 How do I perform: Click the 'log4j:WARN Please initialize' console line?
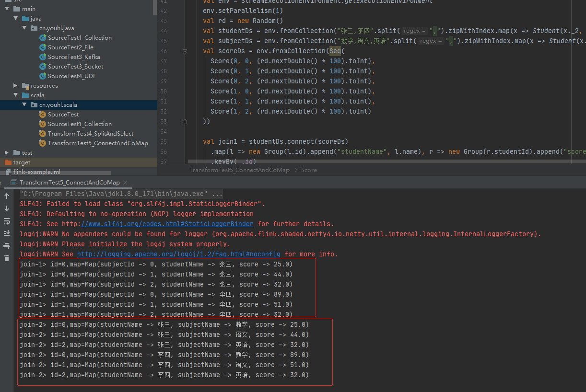(x=125, y=244)
